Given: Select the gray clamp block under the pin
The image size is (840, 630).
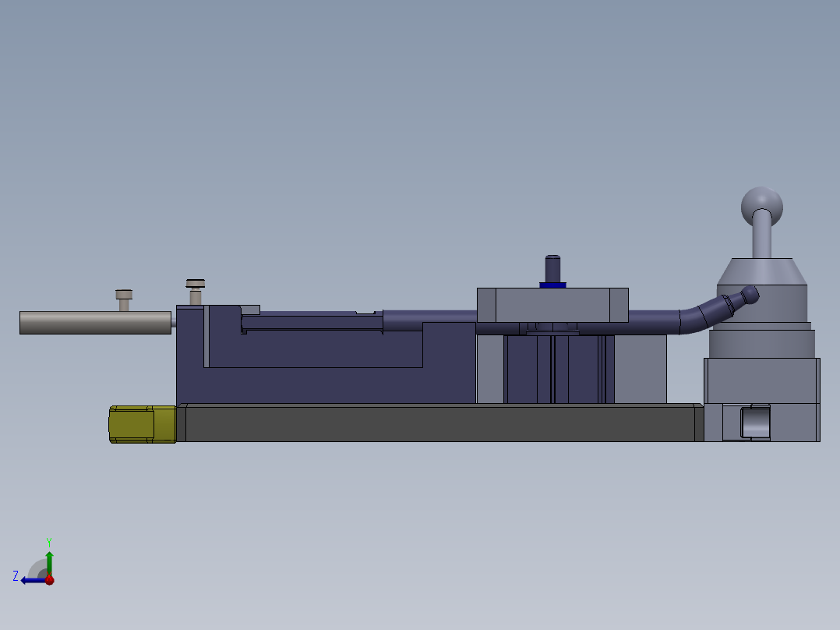Looking at the screenshot, I should point(552,305).
